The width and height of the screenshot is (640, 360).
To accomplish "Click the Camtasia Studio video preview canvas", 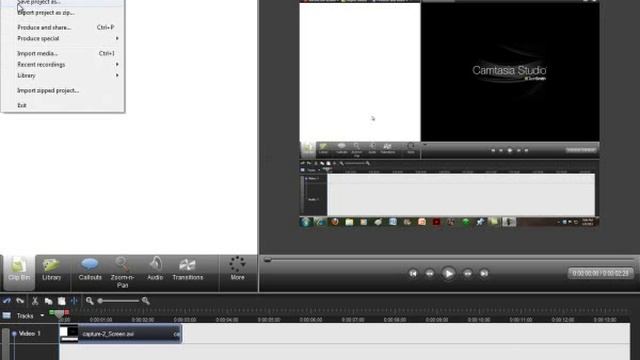I will (449, 114).
